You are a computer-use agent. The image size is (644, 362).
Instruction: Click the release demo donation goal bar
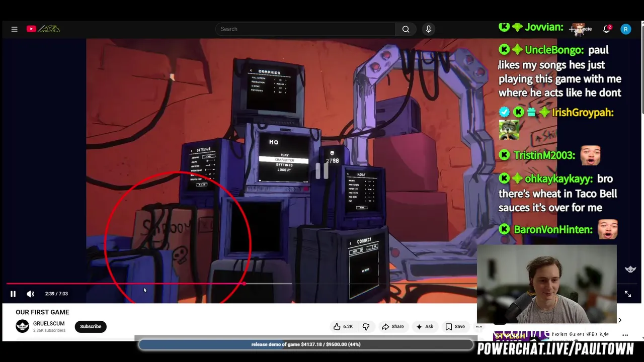click(306, 344)
